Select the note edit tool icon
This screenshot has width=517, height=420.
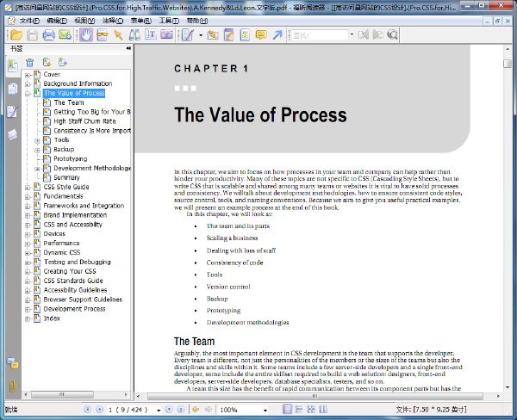[228, 34]
